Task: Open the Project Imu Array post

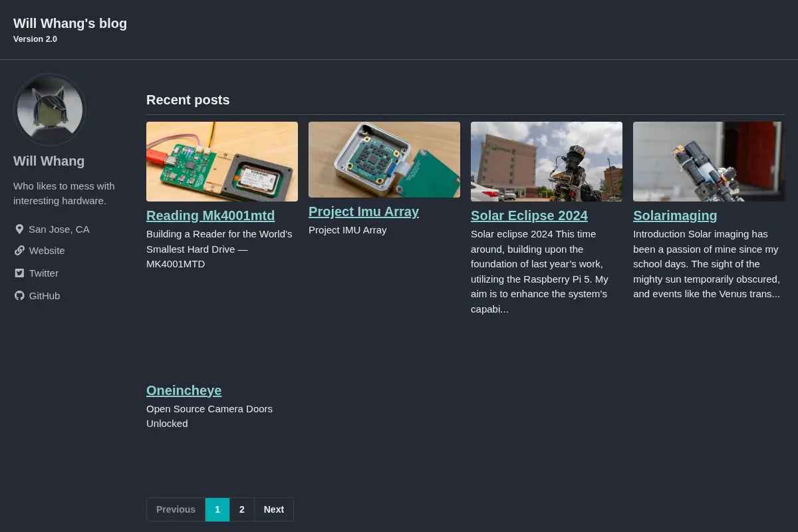Action: pyautogui.click(x=364, y=211)
